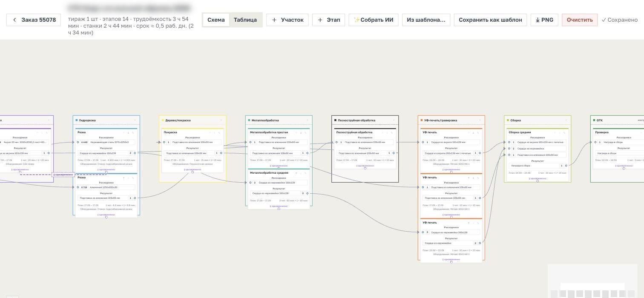Click the output port of Металлообработка средняя result
The image size is (644, 298).
308,193
